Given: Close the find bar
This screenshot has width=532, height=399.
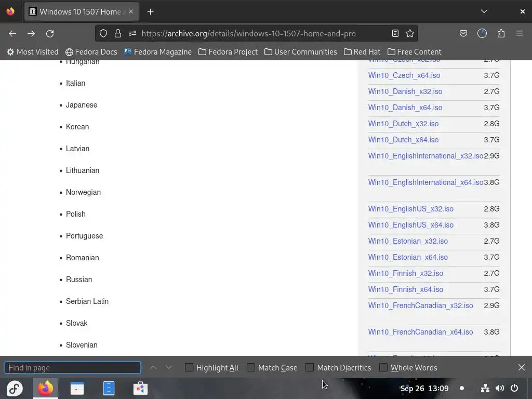Looking at the screenshot, I should 522,367.
